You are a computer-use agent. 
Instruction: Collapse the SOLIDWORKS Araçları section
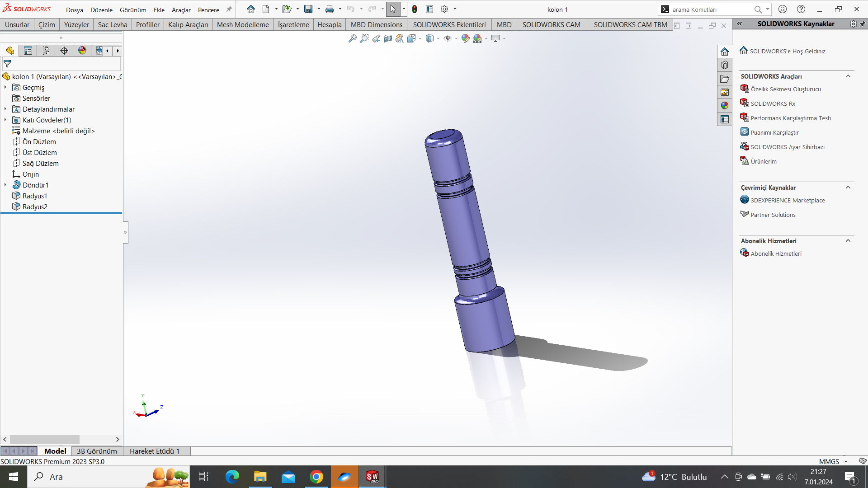pos(848,76)
